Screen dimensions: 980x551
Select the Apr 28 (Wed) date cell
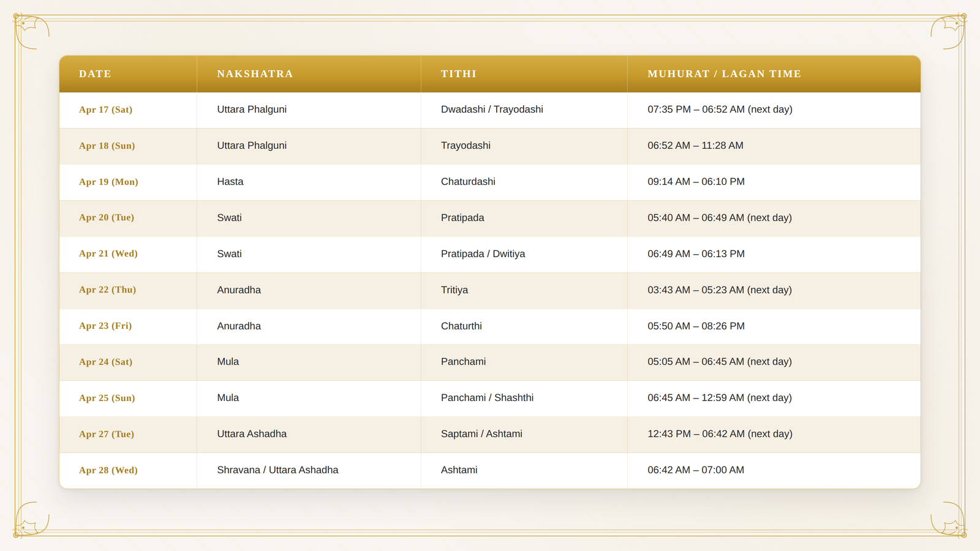tap(128, 471)
